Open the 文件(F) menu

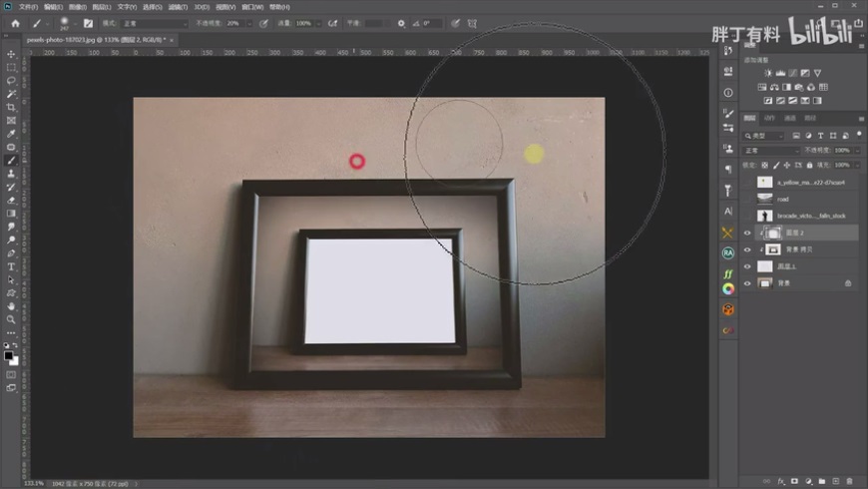coord(27,6)
